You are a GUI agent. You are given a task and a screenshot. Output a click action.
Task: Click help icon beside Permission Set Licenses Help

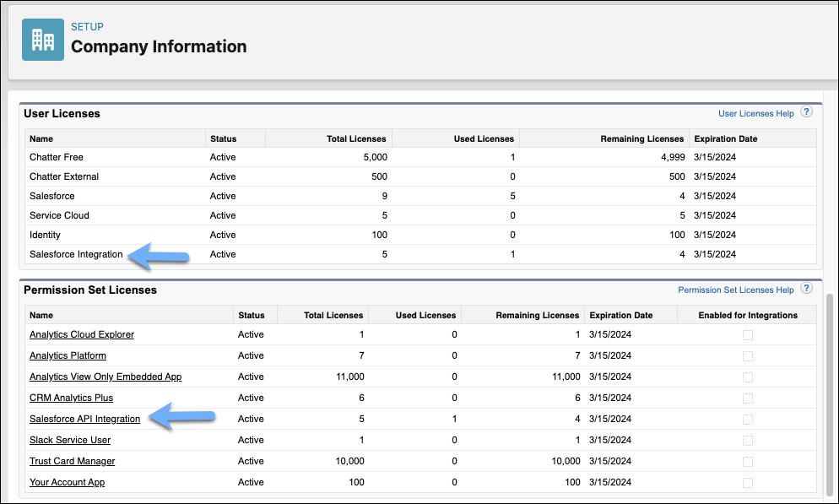806,289
